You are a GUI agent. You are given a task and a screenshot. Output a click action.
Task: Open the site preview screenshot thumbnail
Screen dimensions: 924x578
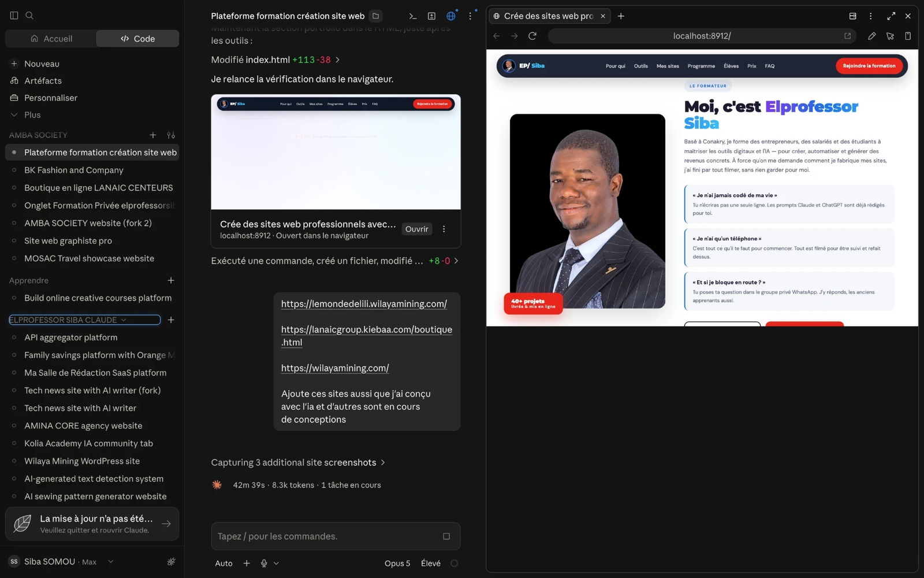336,152
